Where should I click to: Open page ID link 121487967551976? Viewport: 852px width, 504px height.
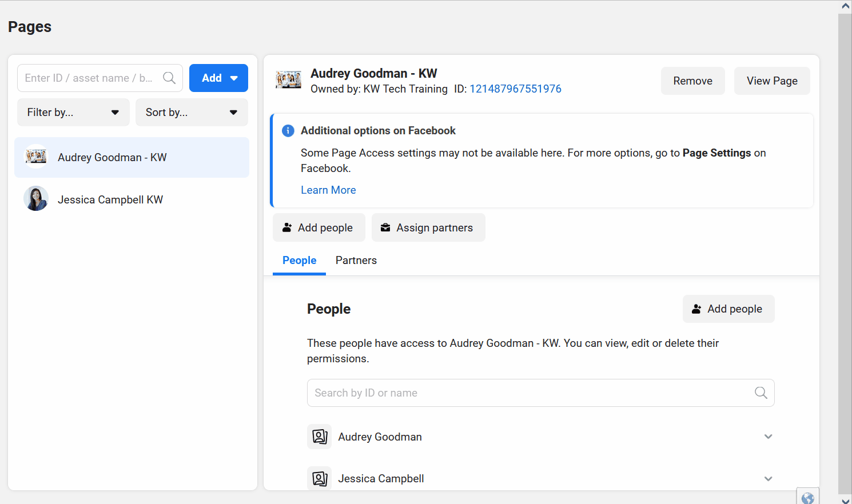coord(515,89)
